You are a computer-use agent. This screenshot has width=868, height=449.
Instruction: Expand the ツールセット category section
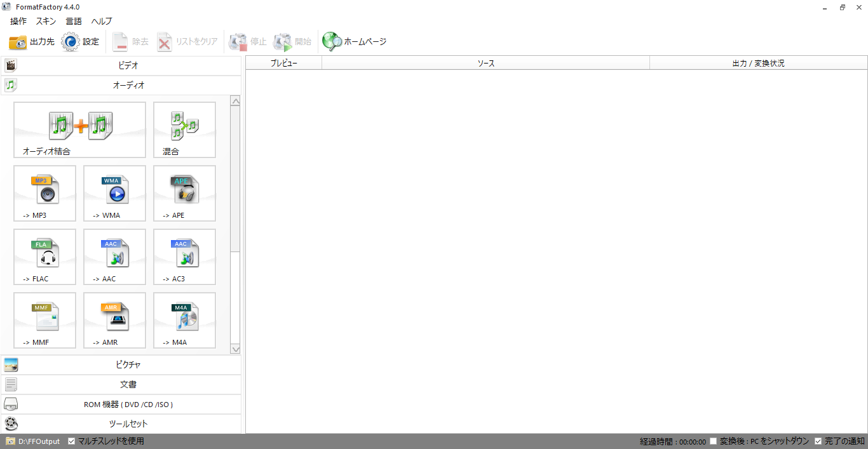pyautogui.click(x=121, y=424)
